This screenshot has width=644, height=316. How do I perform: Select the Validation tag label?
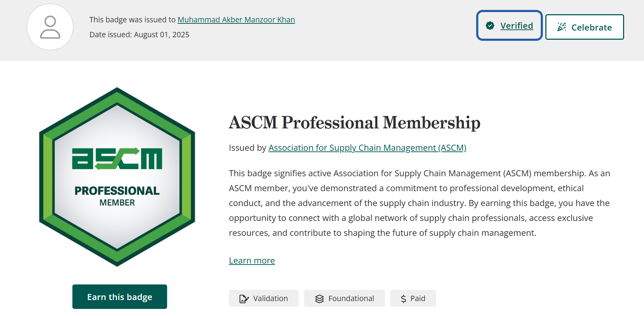click(270, 298)
